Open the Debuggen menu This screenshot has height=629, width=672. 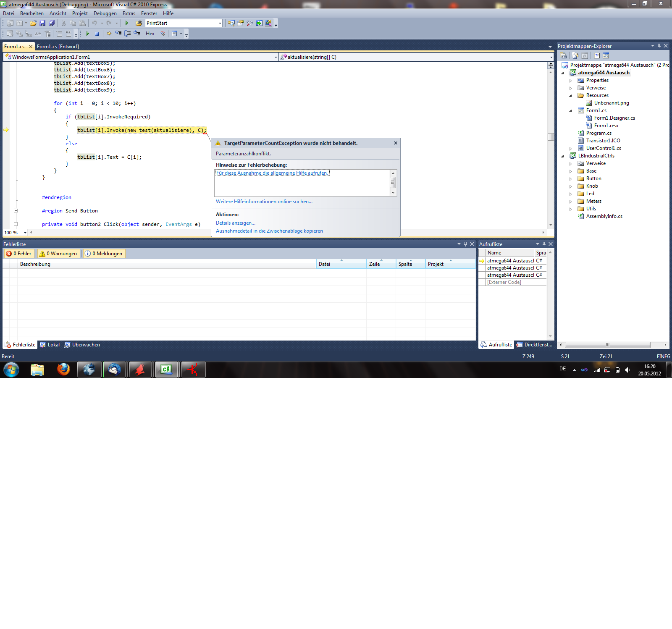click(x=105, y=13)
